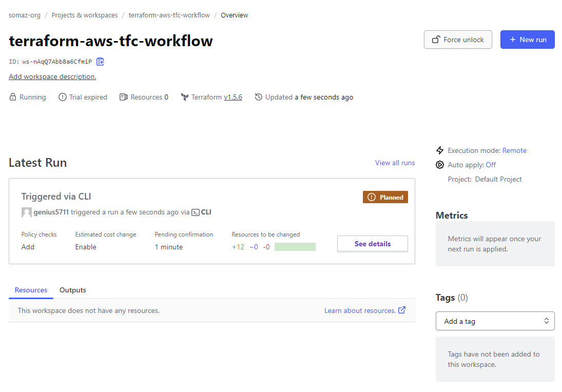Image resolution: width=562 pixels, height=392 pixels.
Task: Click the Execution mode lightning icon
Action: tap(440, 150)
